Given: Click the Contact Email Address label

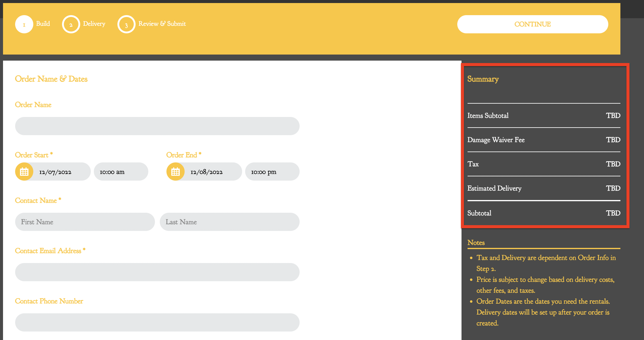Looking at the screenshot, I should [x=50, y=251].
